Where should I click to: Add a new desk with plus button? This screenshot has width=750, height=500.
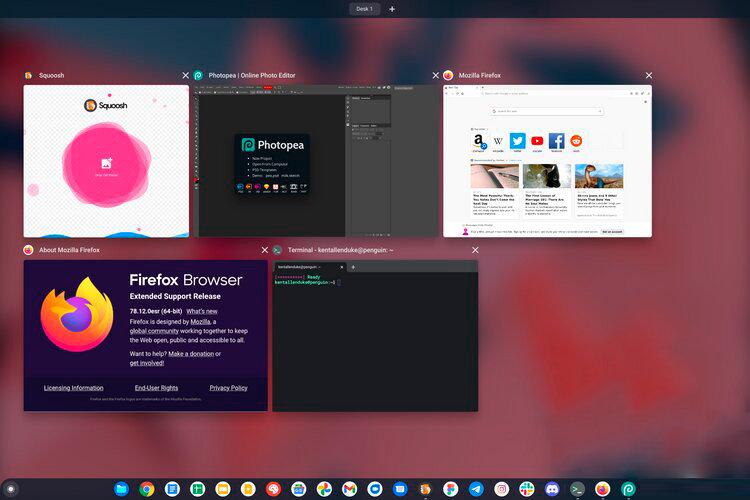(392, 9)
